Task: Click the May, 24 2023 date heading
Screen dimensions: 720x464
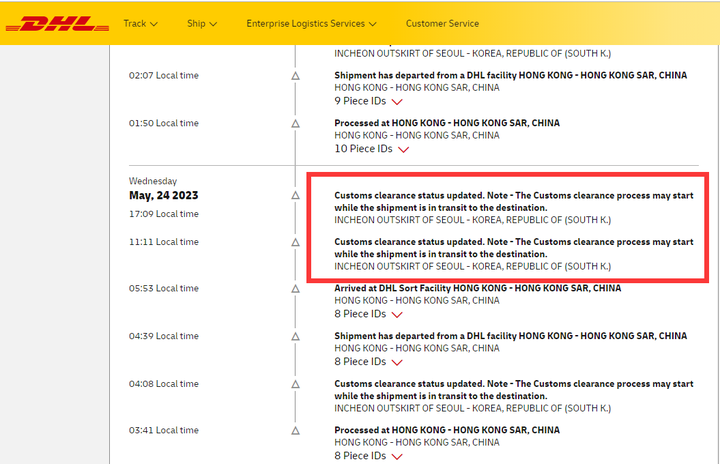Action: click(x=163, y=195)
